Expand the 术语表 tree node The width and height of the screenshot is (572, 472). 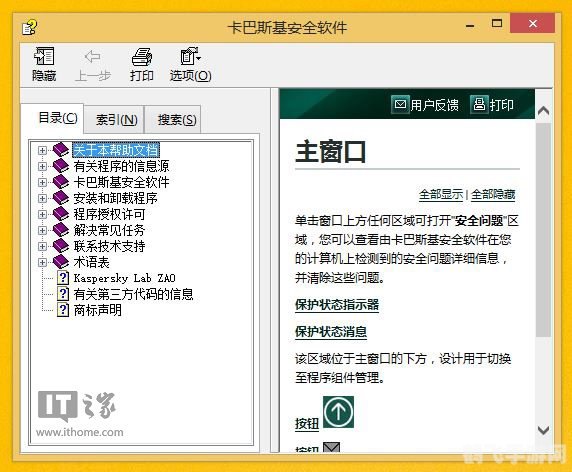click(42, 262)
